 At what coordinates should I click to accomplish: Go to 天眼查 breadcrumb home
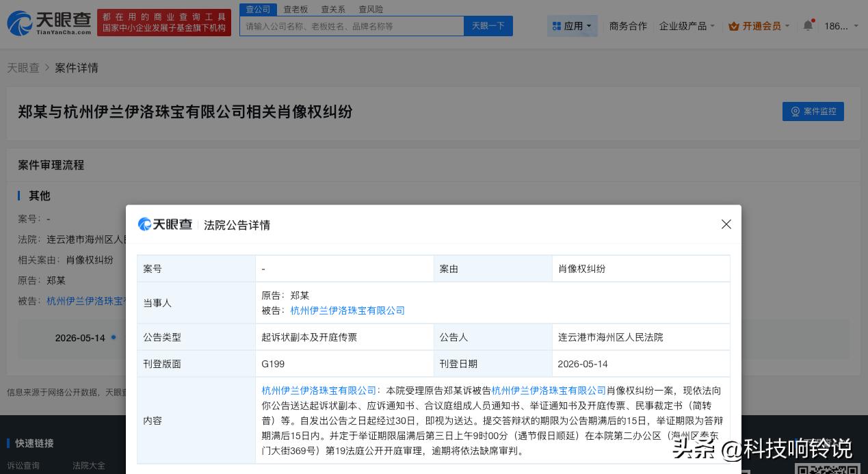23,68
